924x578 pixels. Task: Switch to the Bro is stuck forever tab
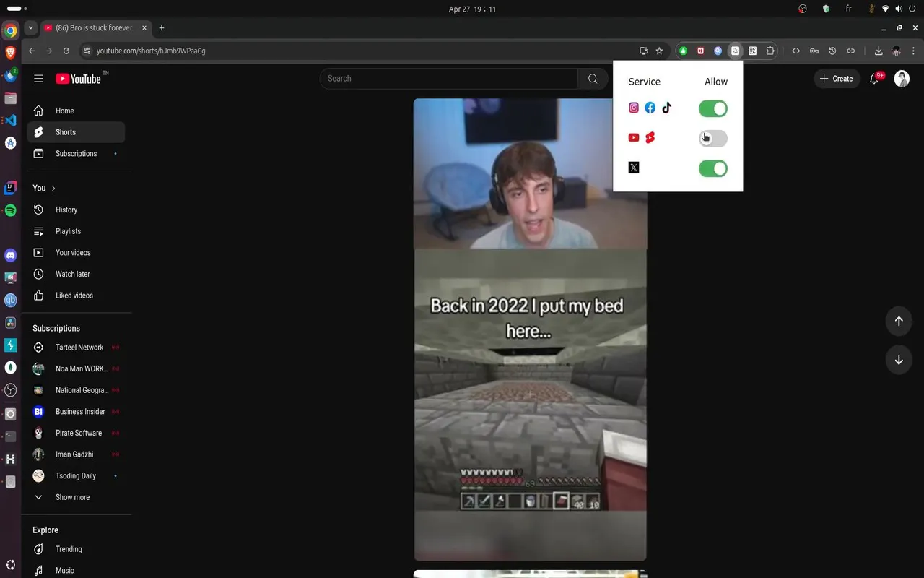94,28
